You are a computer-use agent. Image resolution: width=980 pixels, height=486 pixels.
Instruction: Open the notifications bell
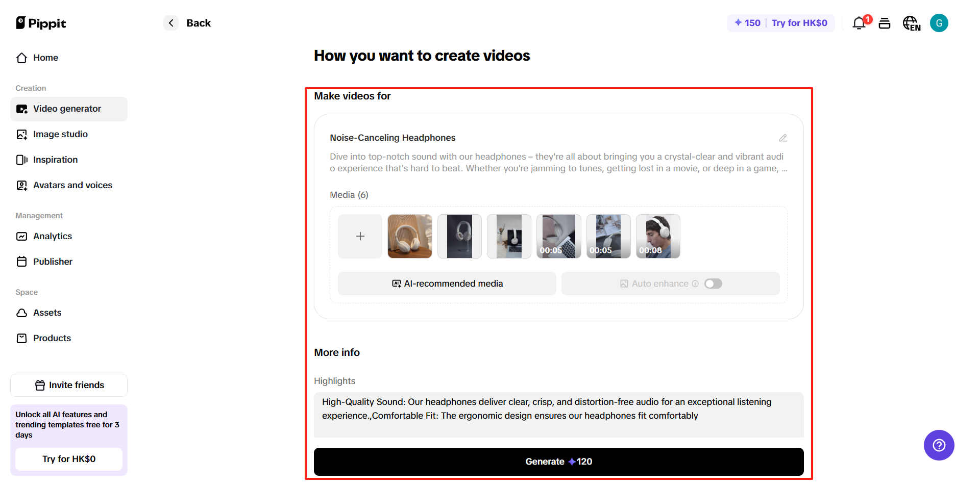[859, 23]
